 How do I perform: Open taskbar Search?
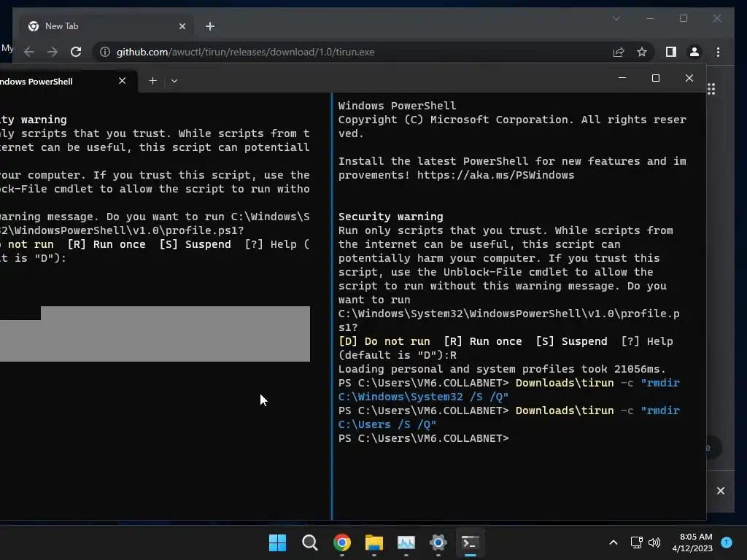(x=309, y=542)
